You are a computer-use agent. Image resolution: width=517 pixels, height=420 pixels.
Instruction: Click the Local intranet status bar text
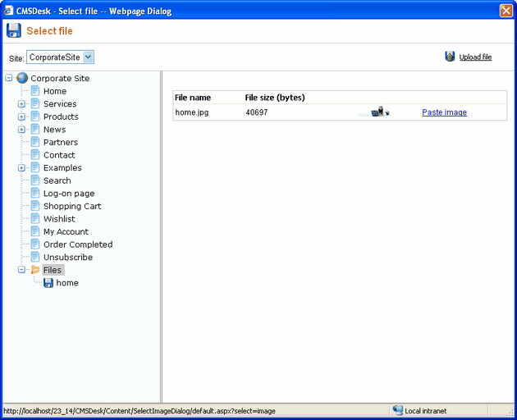click(x=425, y=411)
